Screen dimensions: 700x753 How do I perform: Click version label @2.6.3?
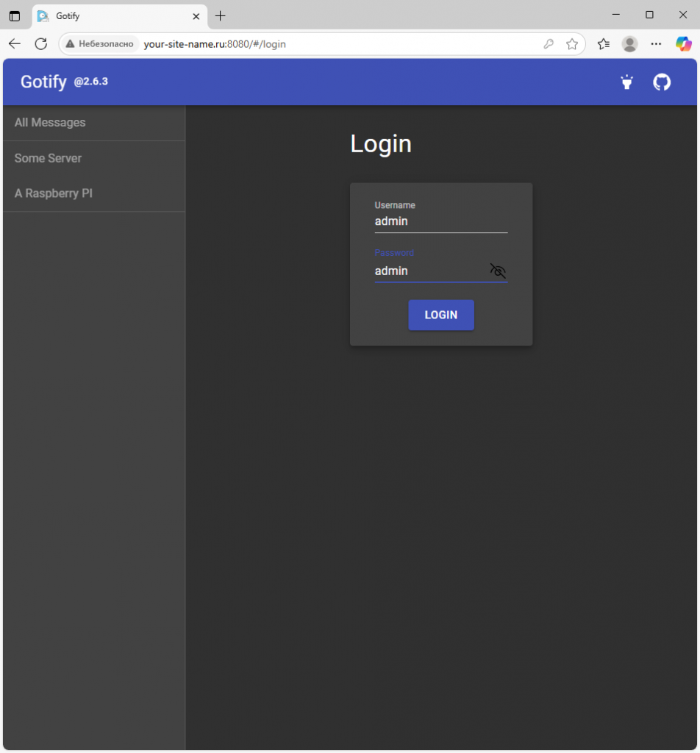90,82
